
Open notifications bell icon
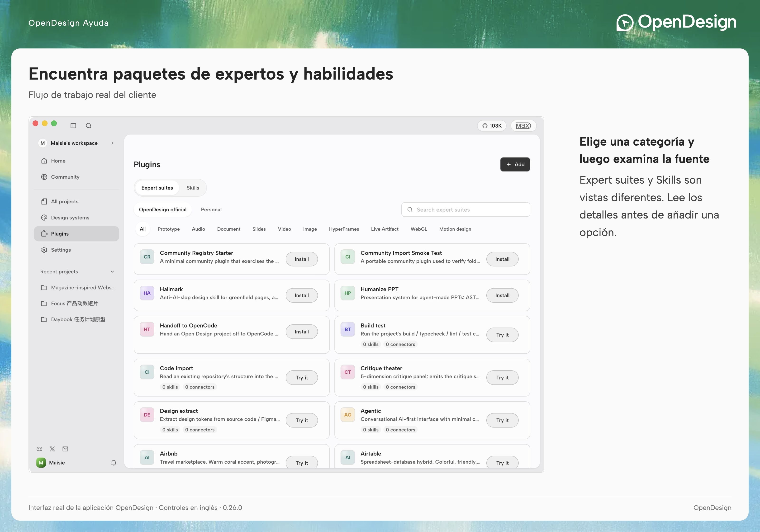(x=114, y=463)
